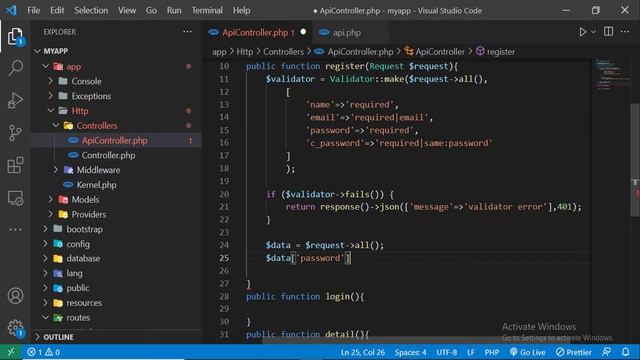Open notifications bell

(625, 352)
